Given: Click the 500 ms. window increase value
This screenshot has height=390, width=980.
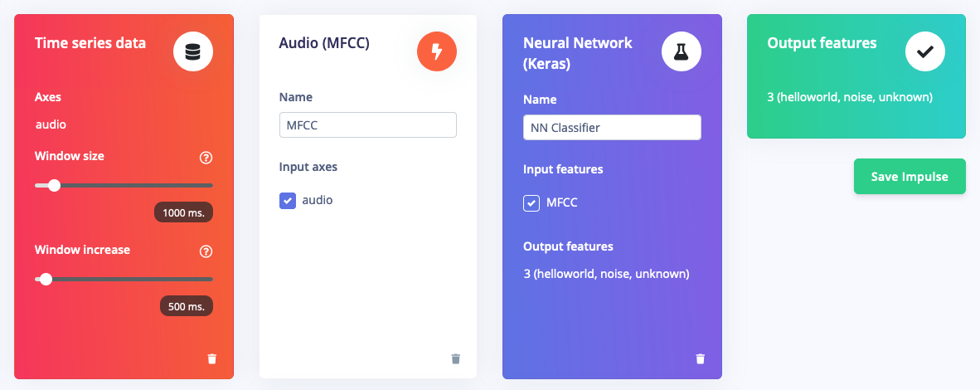Looking at the screenshot, I should coord(187,307).
